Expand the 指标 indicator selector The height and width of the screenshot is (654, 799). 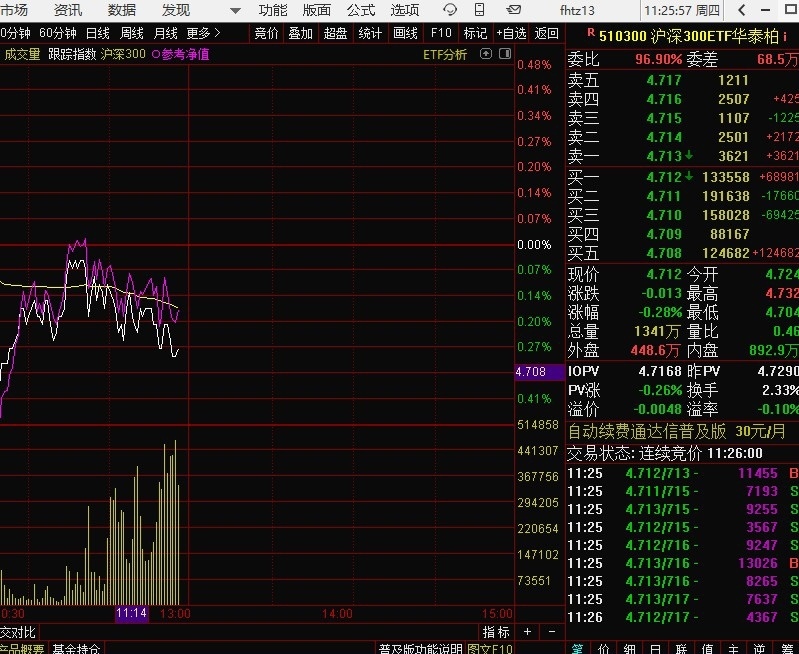(496, 632)
